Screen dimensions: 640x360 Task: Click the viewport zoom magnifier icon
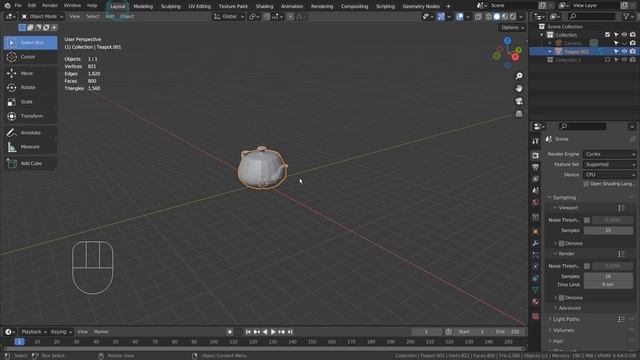519,76
